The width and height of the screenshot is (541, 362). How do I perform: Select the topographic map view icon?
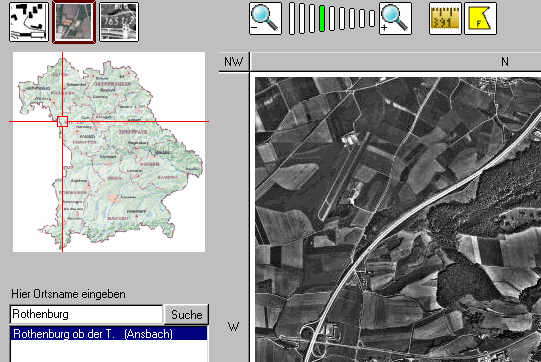pyautogui.click(x=29, y=22)
